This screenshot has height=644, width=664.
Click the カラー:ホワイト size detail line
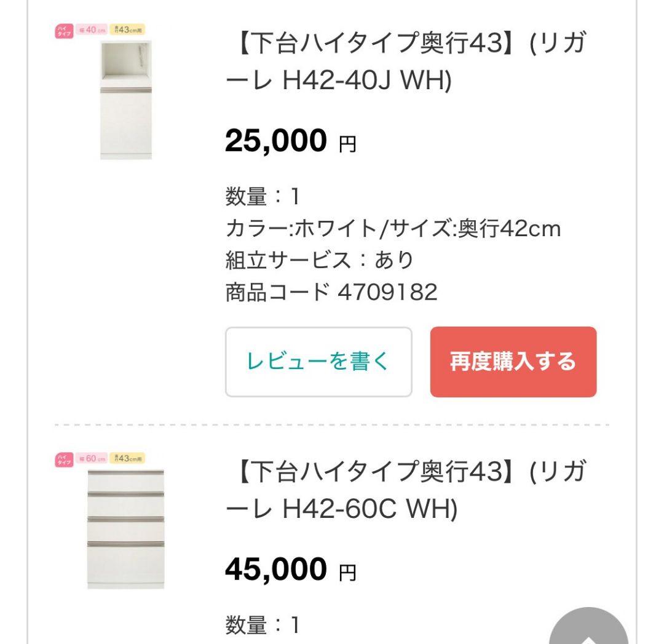click(393, 229)
